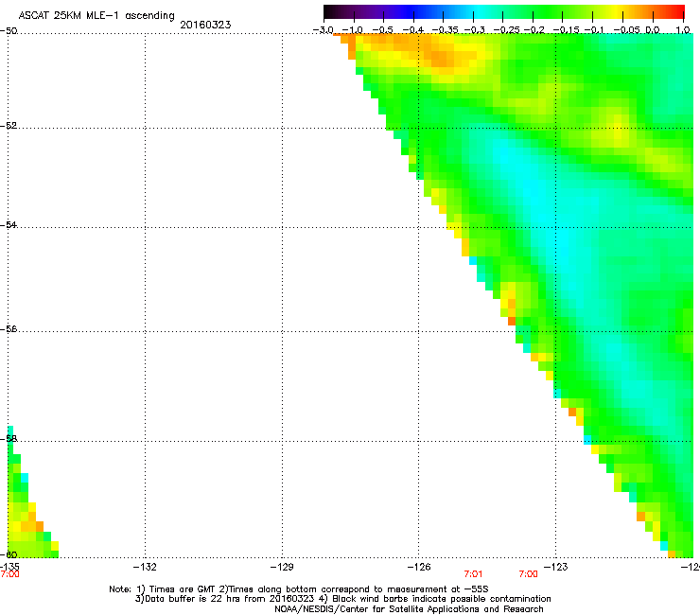
Task: Click longitude axis label -135
Action: 9,567
